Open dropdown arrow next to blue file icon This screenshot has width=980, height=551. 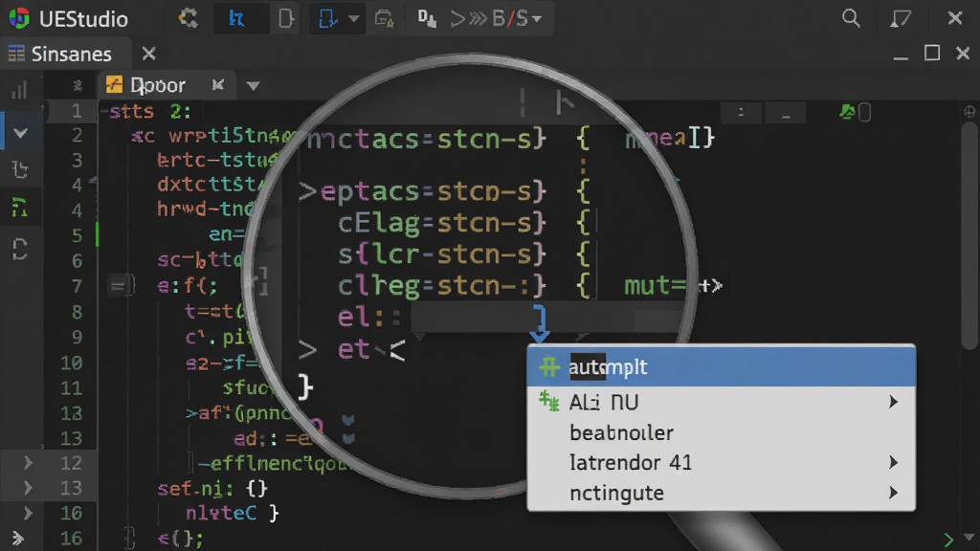click(x=354, y=19)
